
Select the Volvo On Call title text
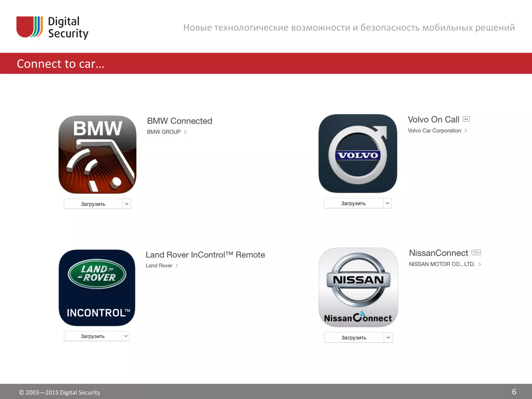[434, 119]
